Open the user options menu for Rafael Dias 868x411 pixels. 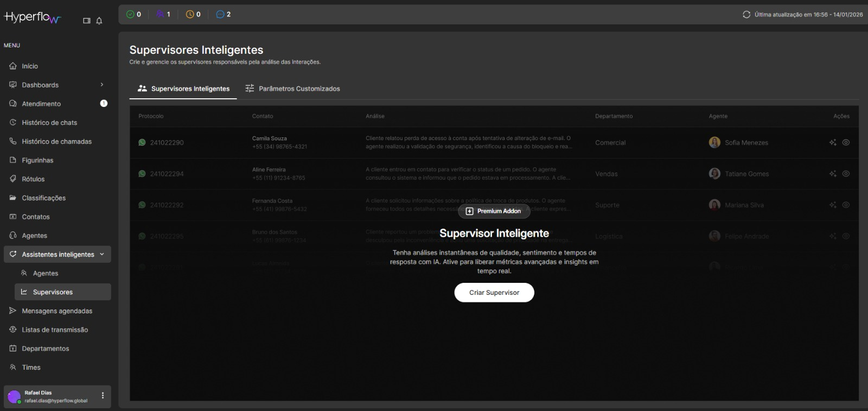coord(103,396)
